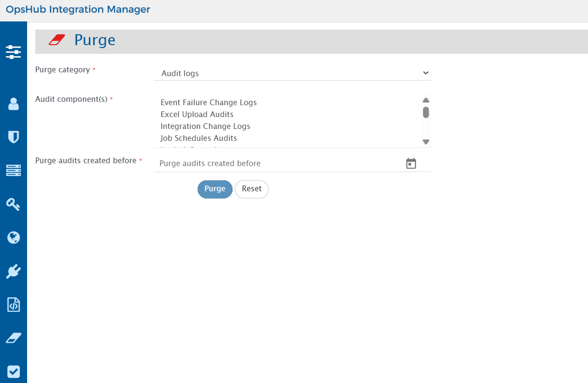Expand the Purge category dropdown
This screenshot has height=383, width=588.
[x=292, y=73]
